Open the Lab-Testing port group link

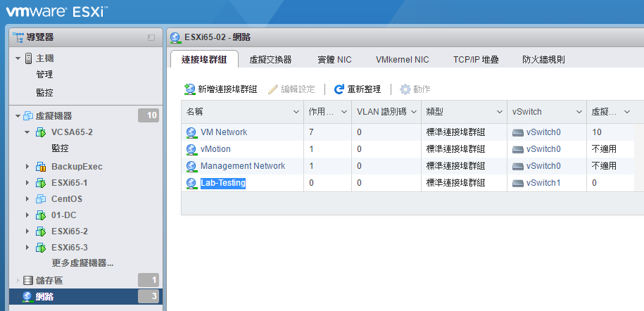[223, 183]
